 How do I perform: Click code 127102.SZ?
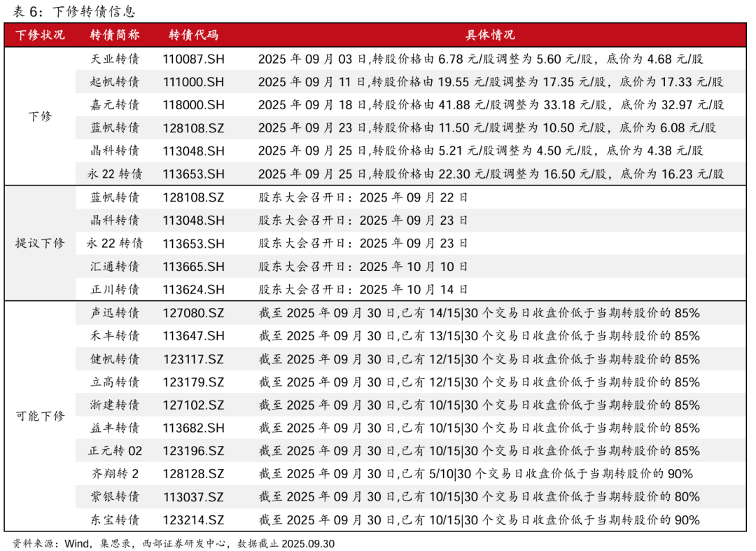[x=193, y=405]
